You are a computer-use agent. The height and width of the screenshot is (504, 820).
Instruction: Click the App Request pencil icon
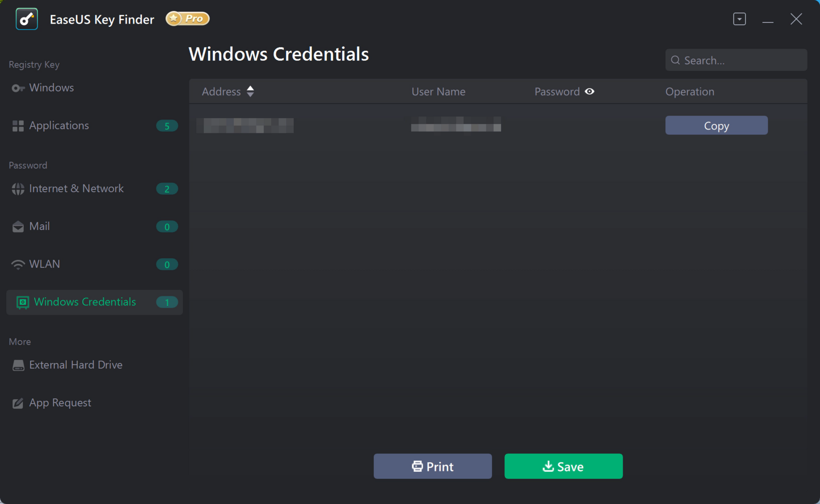(x=18, y=403)
